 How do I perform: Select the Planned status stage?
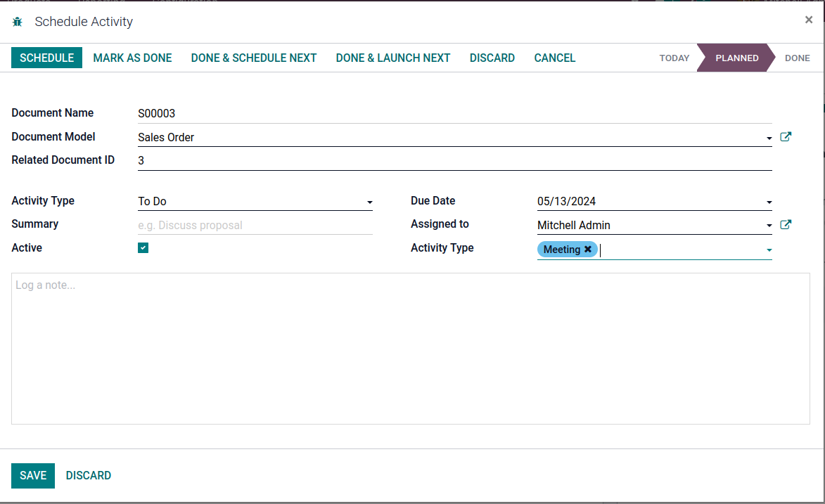tap(736, 58)
